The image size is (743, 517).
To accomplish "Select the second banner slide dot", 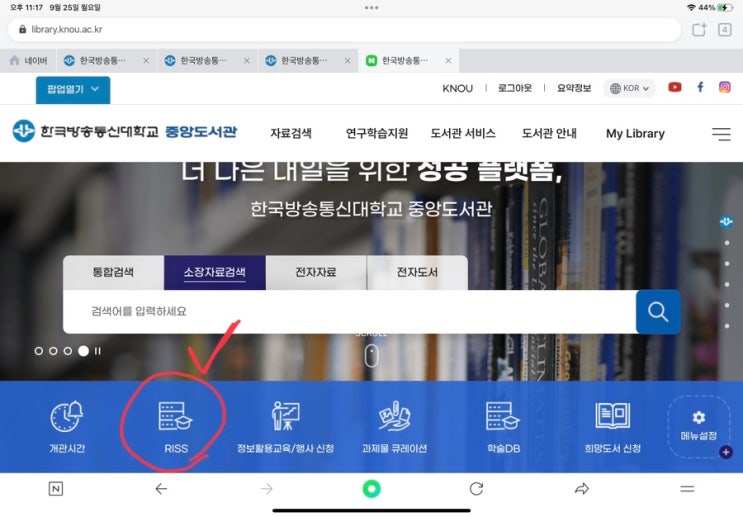I will 53,351.
